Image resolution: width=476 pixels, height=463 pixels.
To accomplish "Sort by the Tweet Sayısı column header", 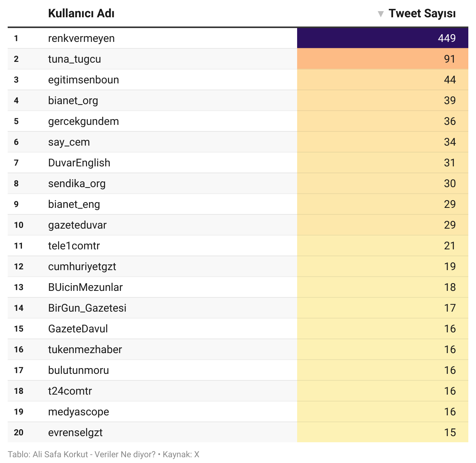I will (422, 13).
